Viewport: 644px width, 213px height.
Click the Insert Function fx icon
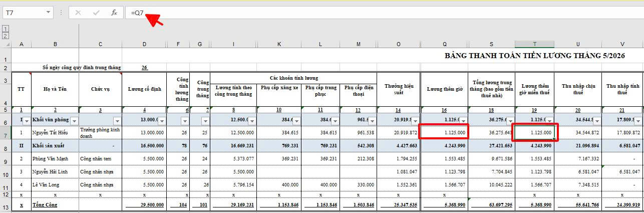(x=114, y=13)
